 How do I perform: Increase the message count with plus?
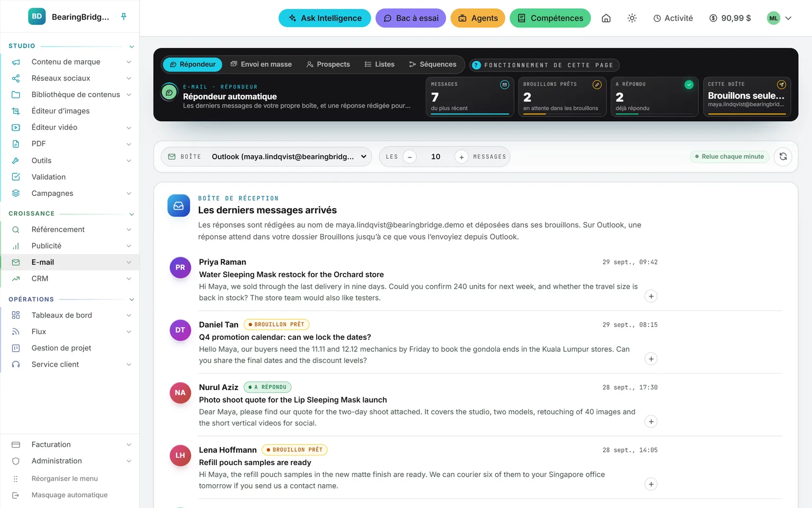tap(462, 157)
